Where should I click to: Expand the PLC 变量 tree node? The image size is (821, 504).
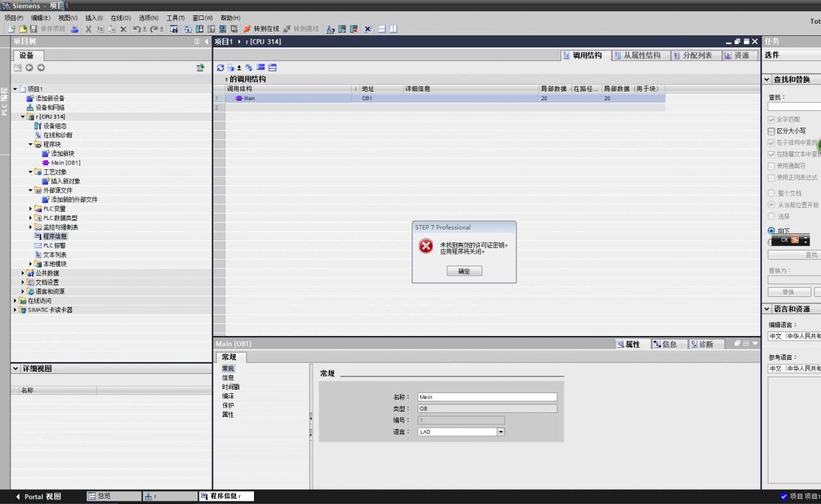31,209
